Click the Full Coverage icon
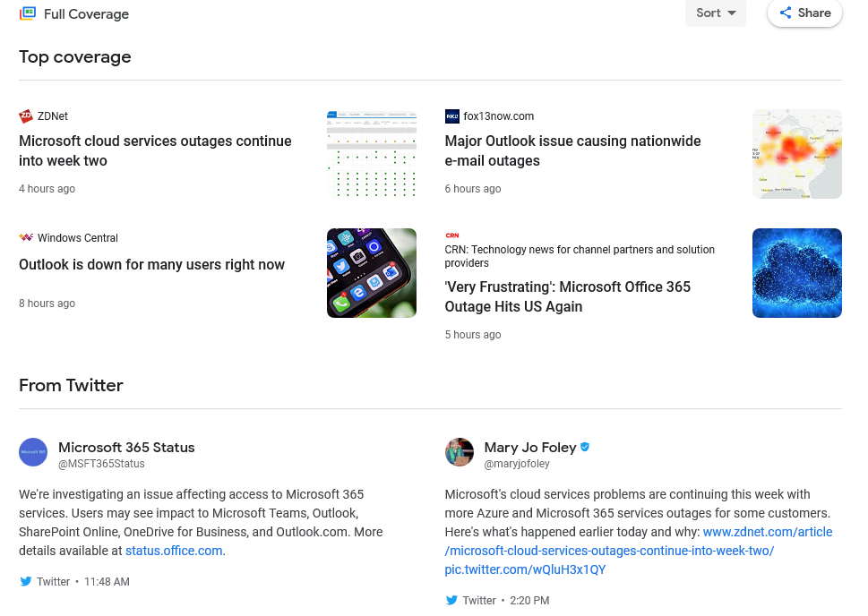 [x=28, y=13]
